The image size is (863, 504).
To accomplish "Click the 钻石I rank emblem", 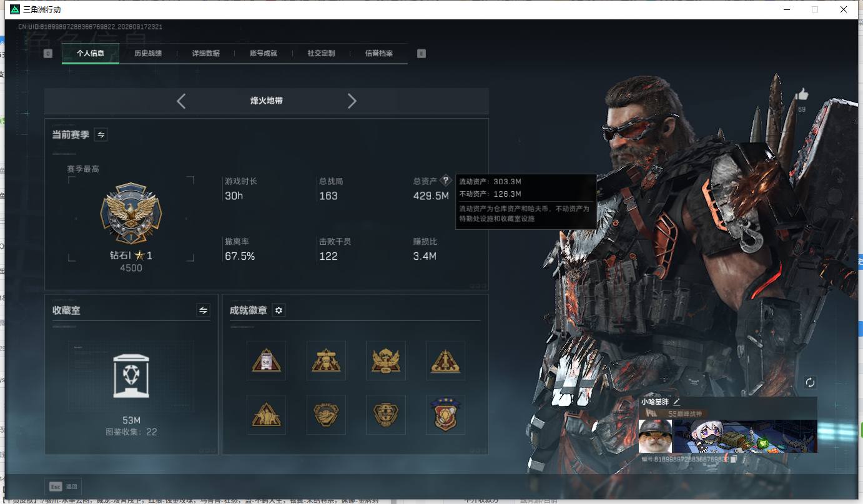I will (x=131, y=214).
